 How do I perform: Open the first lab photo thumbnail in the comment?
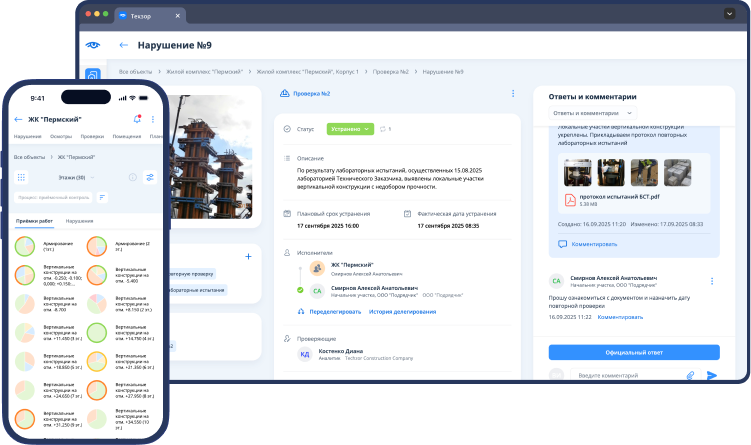[x=578, y=172]
